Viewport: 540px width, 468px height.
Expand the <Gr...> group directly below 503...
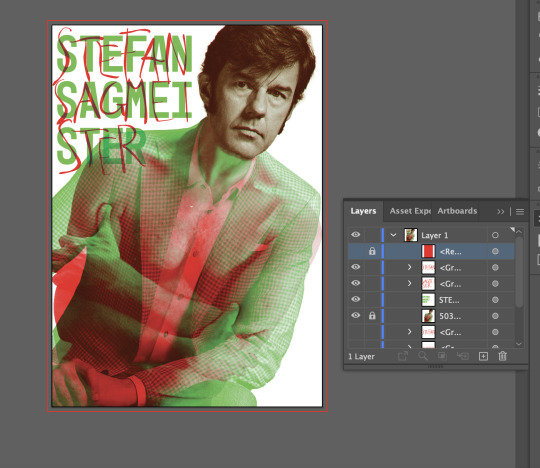(409, 332)
